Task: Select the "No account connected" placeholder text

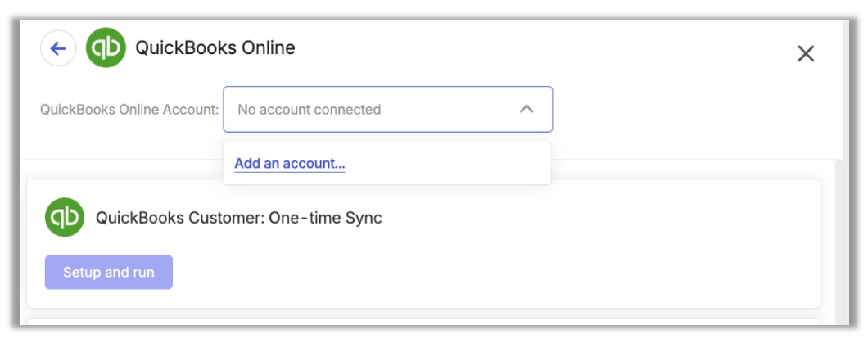Action: 309,110
